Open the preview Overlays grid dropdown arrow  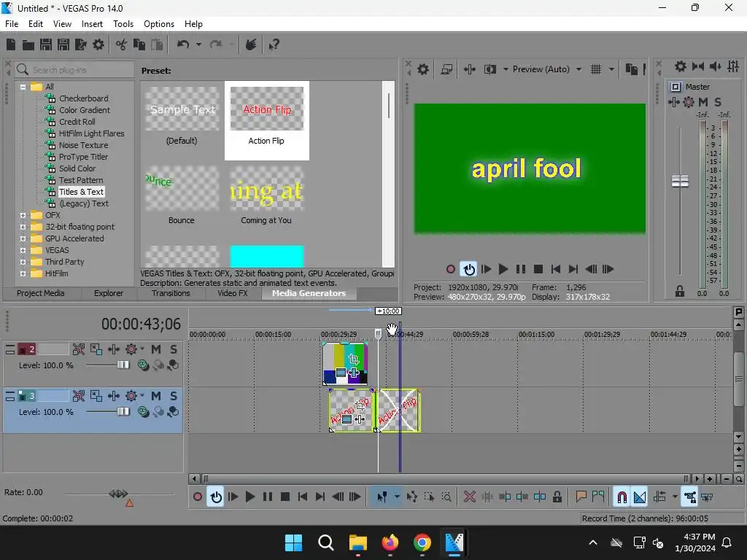(611, 69)
